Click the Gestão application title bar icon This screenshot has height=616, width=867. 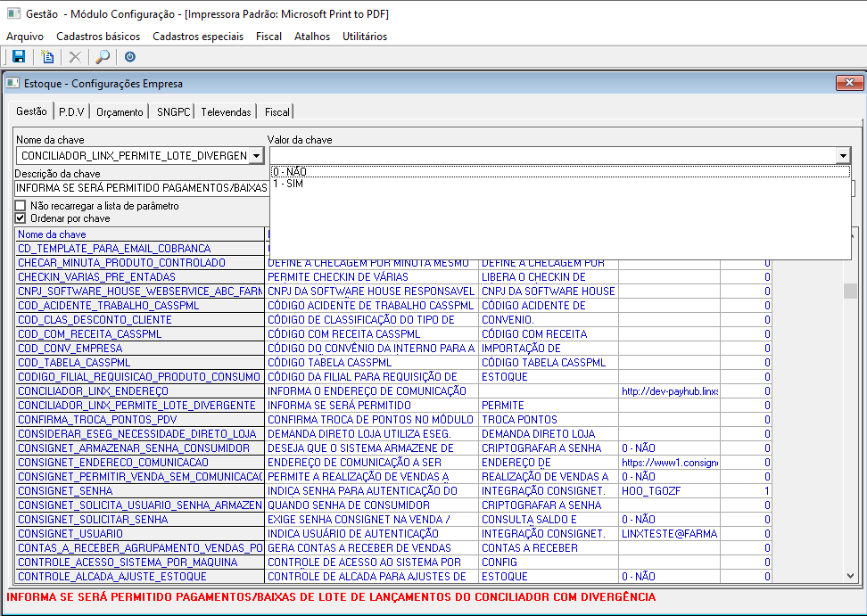[12, 14]
